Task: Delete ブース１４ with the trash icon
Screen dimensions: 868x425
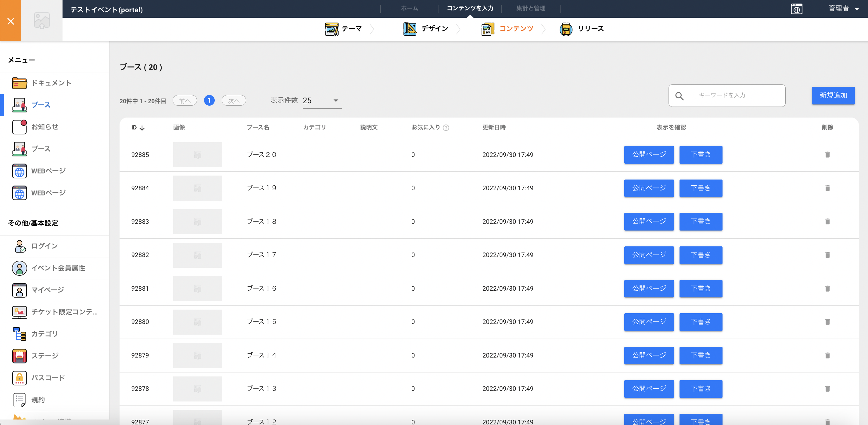Action: pyautogui.click(x=827, y=355)
